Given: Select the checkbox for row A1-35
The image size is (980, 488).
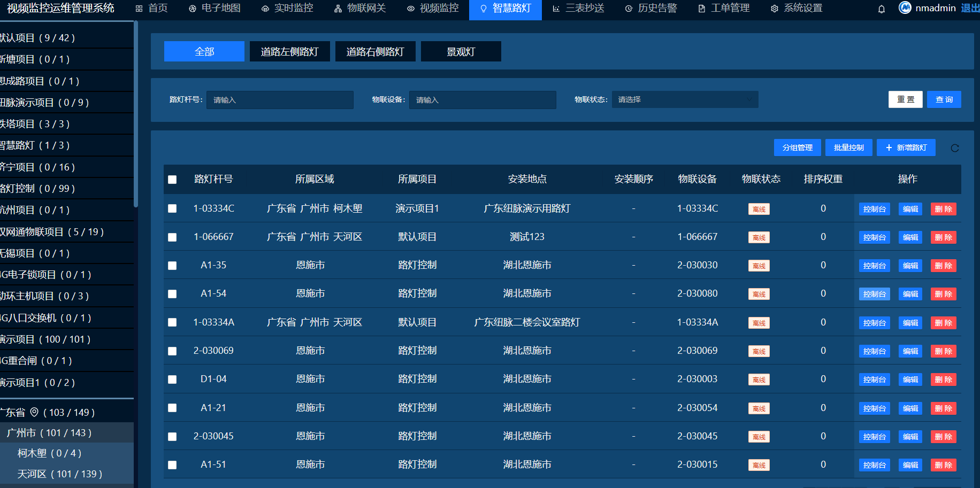Looking at the screenshot, I should (x=172, y=266).
